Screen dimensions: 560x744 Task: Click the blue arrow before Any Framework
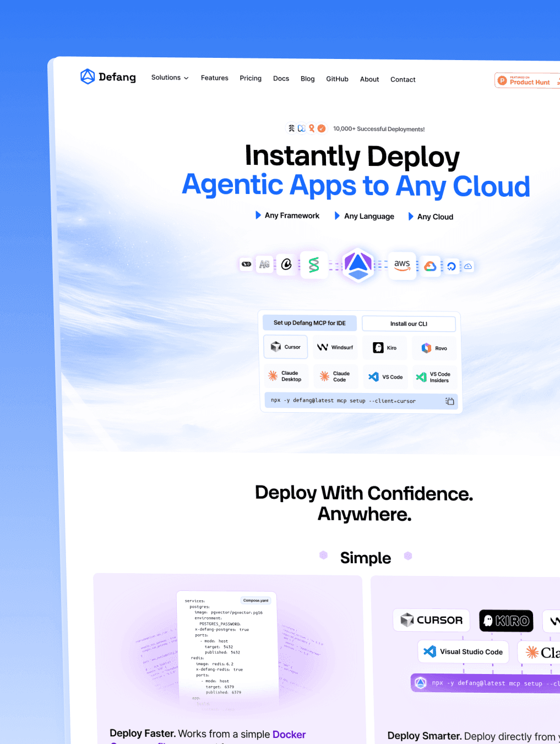pos(258,215)
